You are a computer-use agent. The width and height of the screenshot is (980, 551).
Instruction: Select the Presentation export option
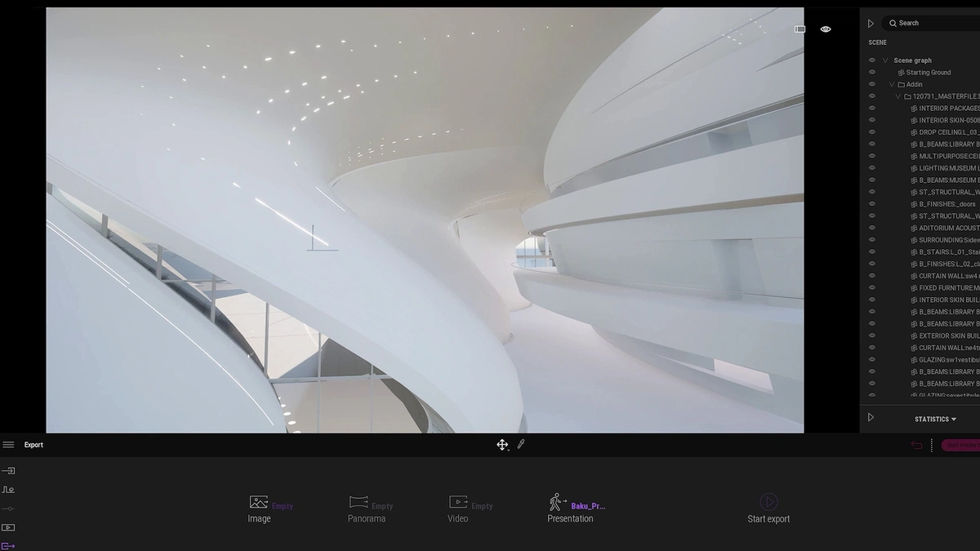tap(570, 509)
